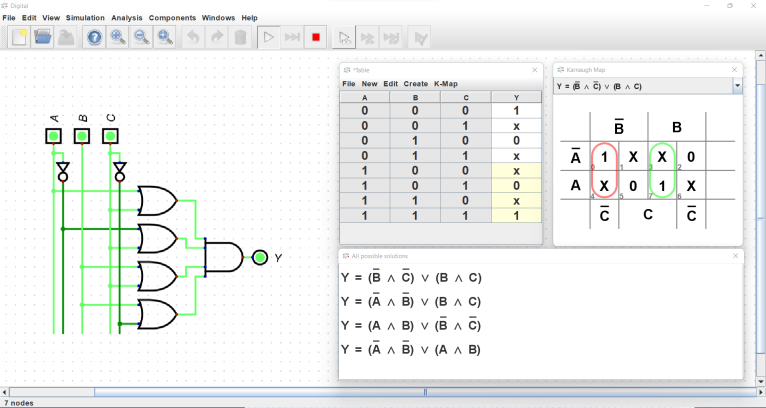The width and height of the screenshot is (766, 408).
Task: Click the blue Help question mark icon
Action: pos(94,37)
